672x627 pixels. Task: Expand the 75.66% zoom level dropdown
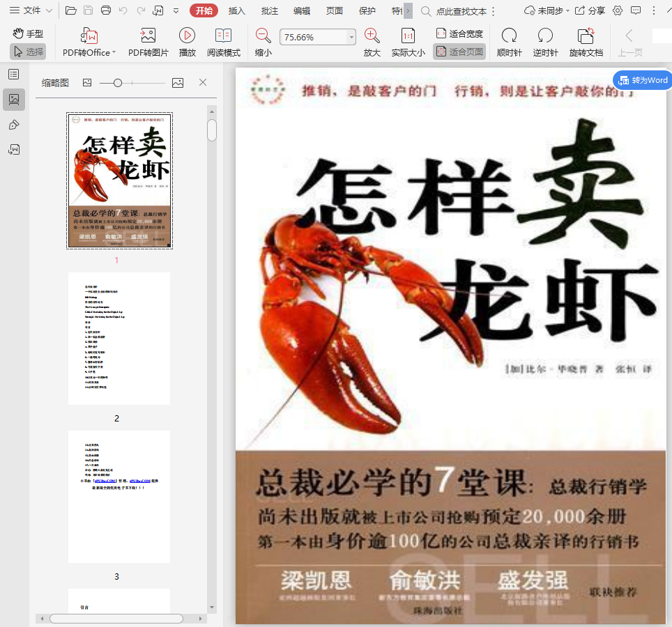pyautogui.click(x=351, y=38)
